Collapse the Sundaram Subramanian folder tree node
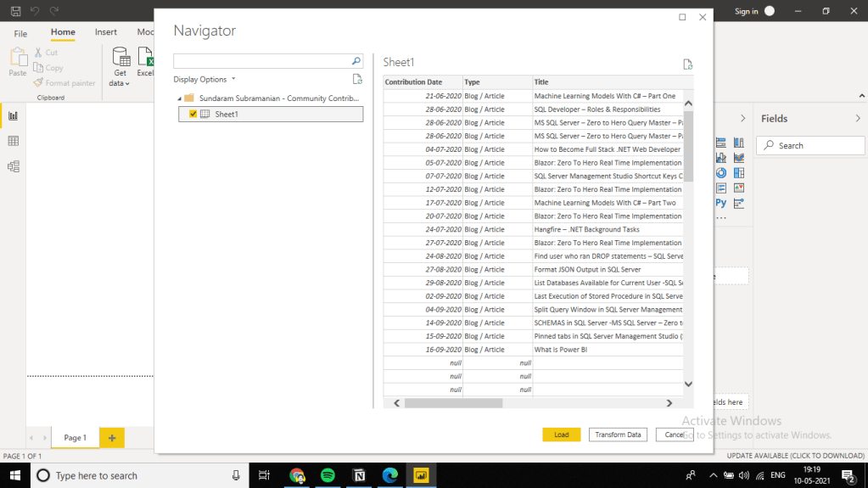This screenshot has width=868, height=488. tap(180, 98)
